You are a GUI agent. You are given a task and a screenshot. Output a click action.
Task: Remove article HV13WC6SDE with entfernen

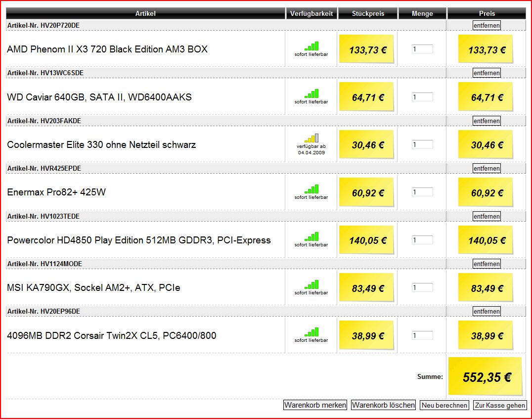[x=487, y=73]
